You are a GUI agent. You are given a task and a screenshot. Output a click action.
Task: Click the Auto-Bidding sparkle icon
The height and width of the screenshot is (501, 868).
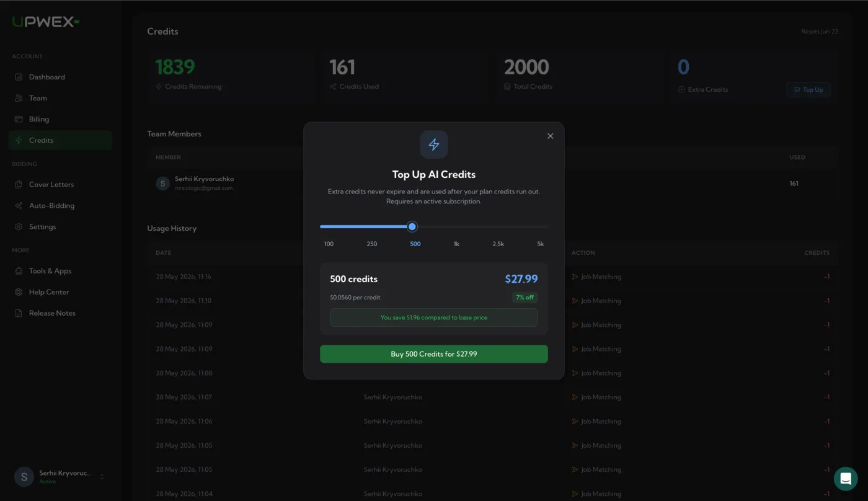pyautogui.click(x=19, y=205)
